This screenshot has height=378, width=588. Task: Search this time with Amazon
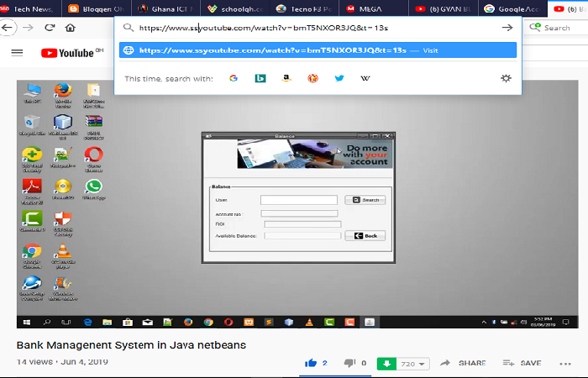[x=286, y=78]
